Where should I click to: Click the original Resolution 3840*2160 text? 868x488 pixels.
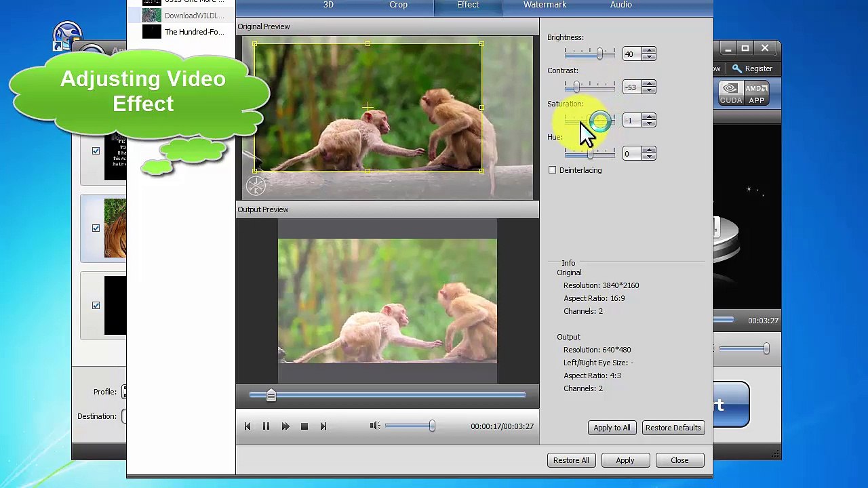(x=601, y=285)
